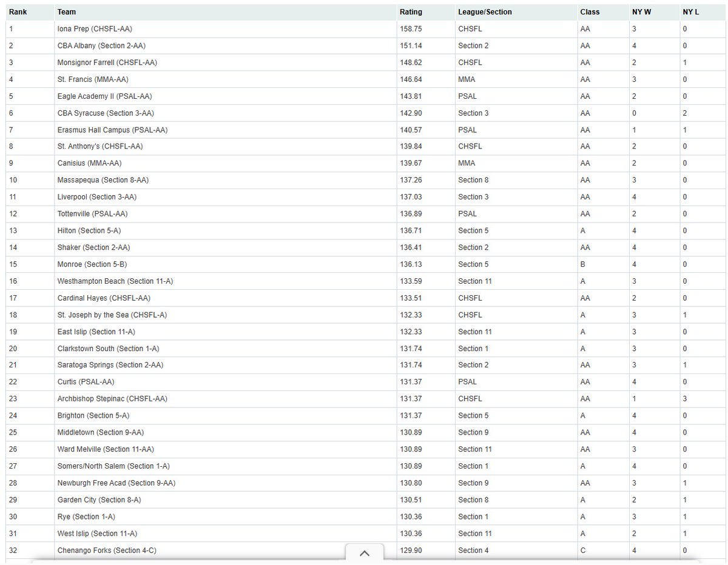This screenshot has height=565, width=728.
Task: Select Shaker (Section 2-AA) team cell
Action: 224,248
